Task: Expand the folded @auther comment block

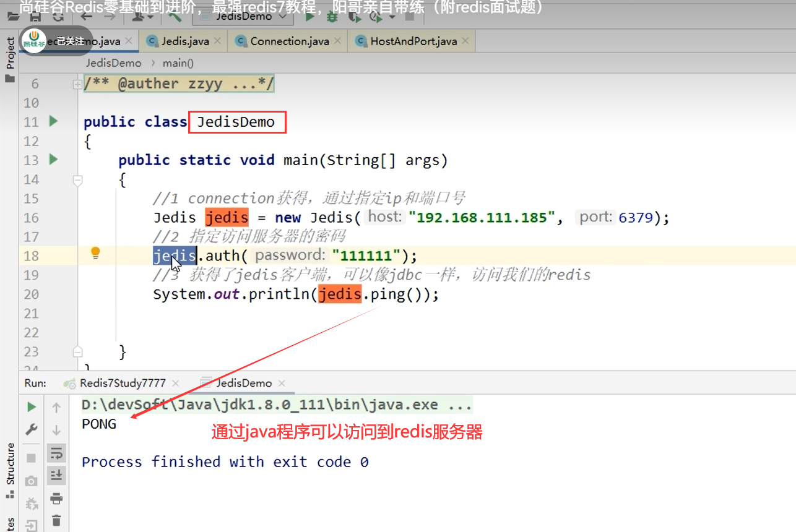Action: [x=77, y=84]
